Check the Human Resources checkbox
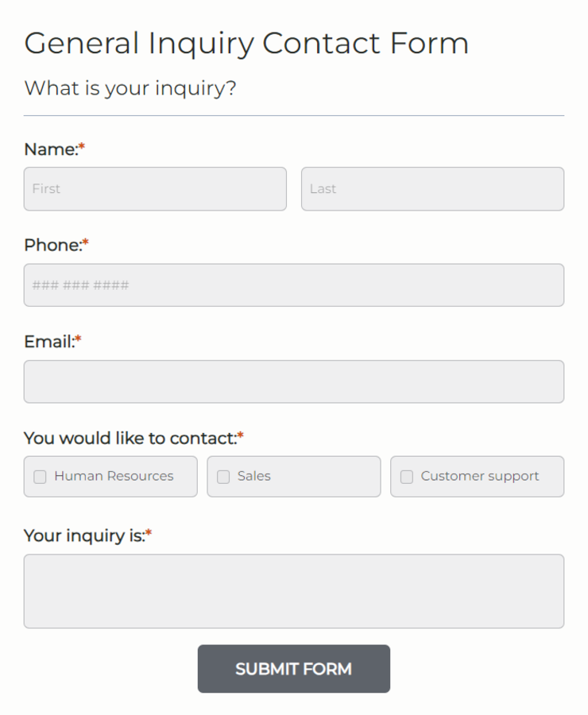Image resolution: width=588 pixels, height=715 pixels. (x=40, y=477)
